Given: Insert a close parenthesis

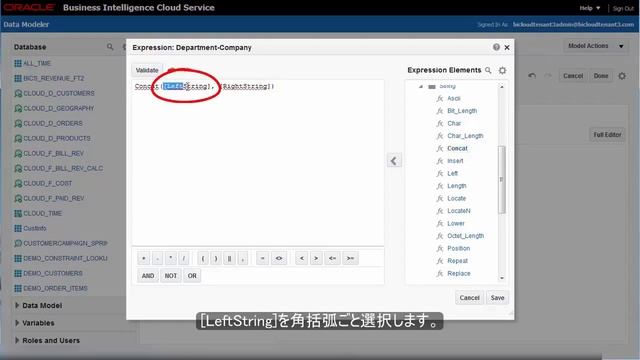Looking at the screenshot, I should [216, 258].
